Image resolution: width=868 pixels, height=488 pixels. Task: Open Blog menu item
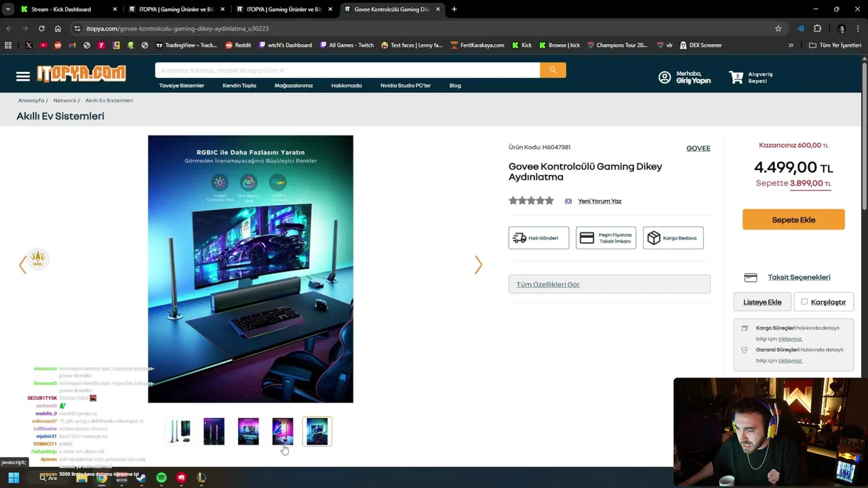455,85
